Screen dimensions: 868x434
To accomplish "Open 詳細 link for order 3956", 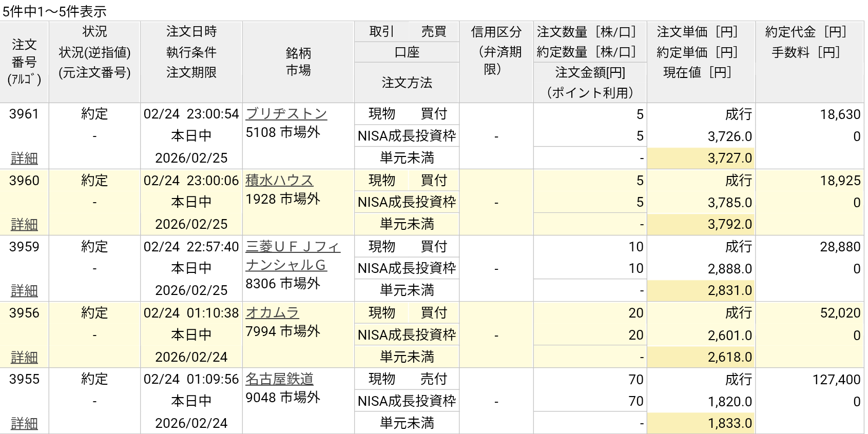I will pyautogui.click(x=24, y=357).
